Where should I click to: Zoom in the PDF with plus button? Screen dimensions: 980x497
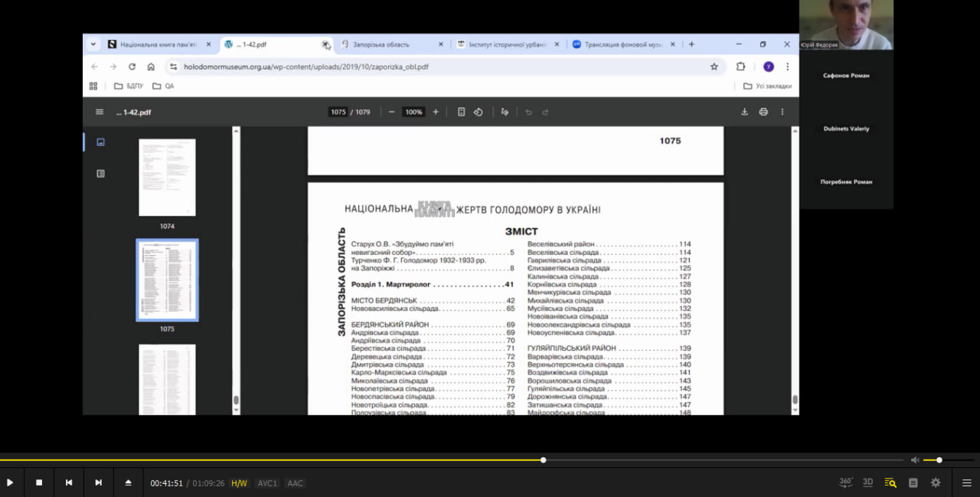[x=436, y=112]
